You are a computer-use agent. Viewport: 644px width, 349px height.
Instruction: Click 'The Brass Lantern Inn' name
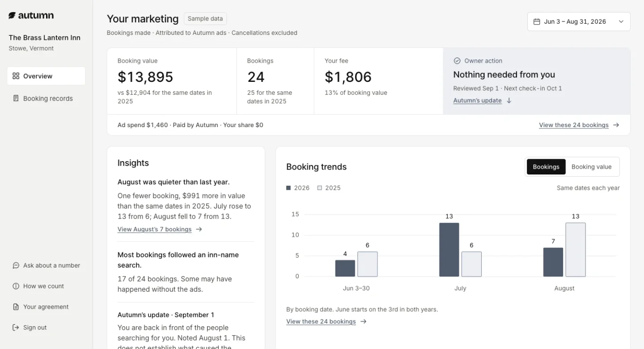(x=45, y=38)
